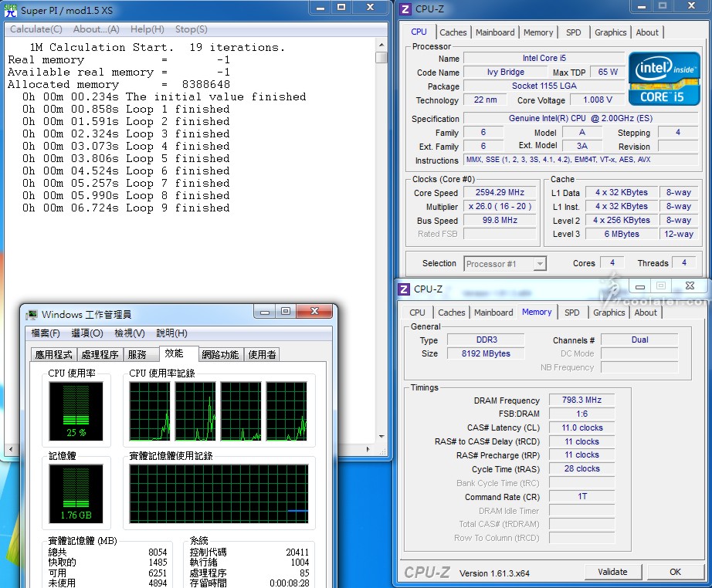Image resolution: width=712 pixels, height=588 pixels.
Task: Click the Validate button in CPU-Z
Action: (x=612, y=572)
